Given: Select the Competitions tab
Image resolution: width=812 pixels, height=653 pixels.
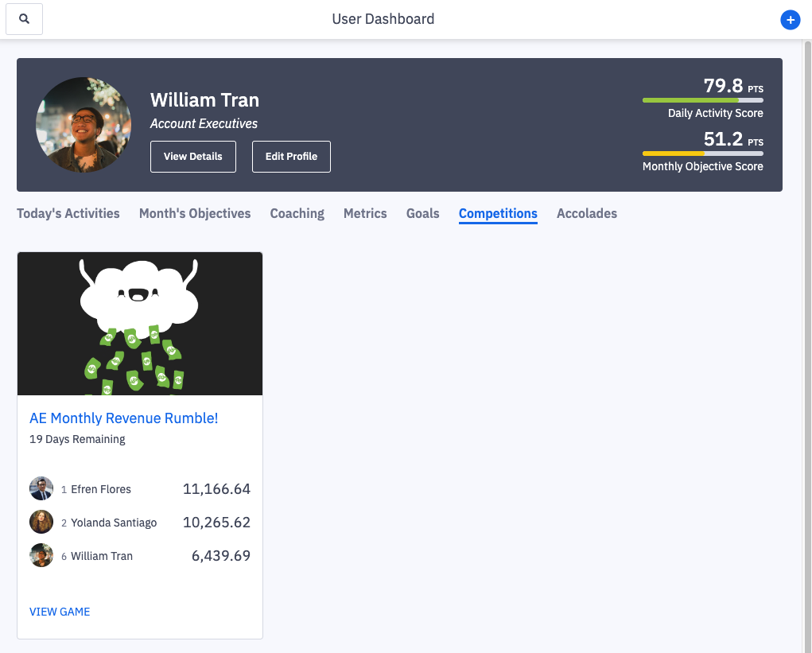Looking at the screenshot, I should (498, 214).
